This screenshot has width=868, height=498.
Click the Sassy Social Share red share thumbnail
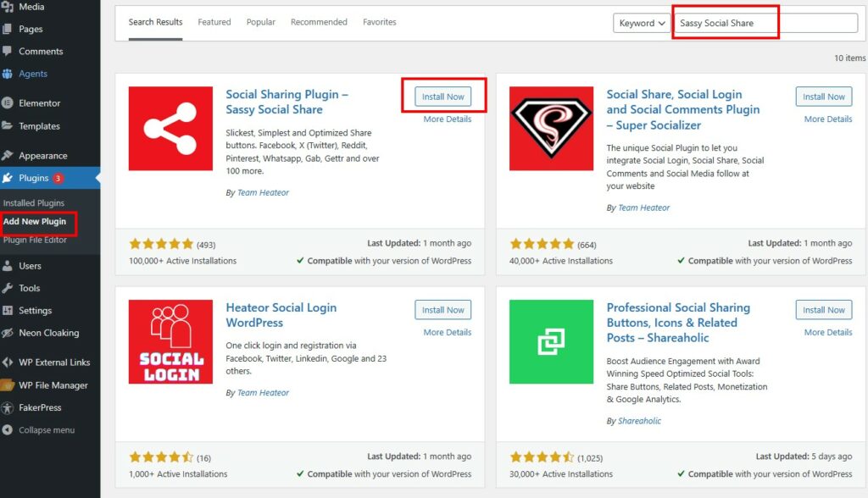[170, 129]
